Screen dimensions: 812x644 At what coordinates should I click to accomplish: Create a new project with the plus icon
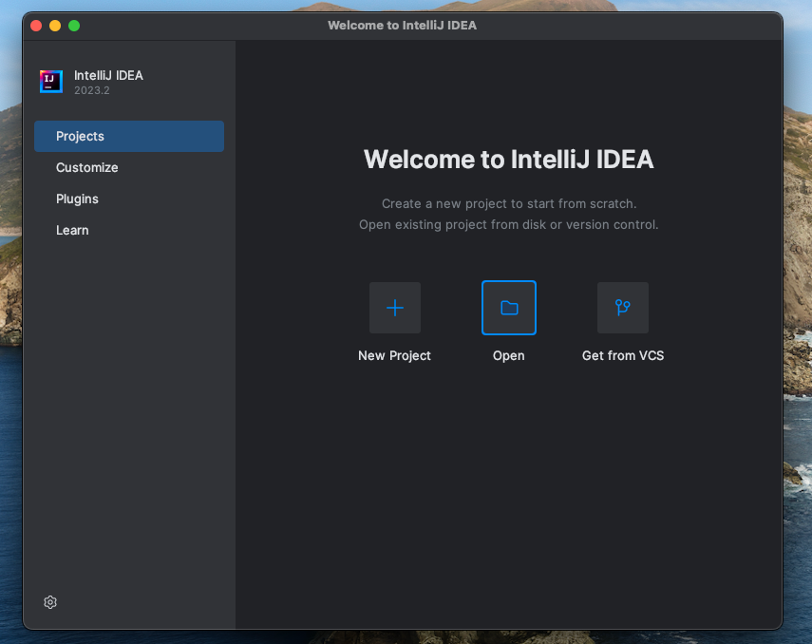(394, 307)
